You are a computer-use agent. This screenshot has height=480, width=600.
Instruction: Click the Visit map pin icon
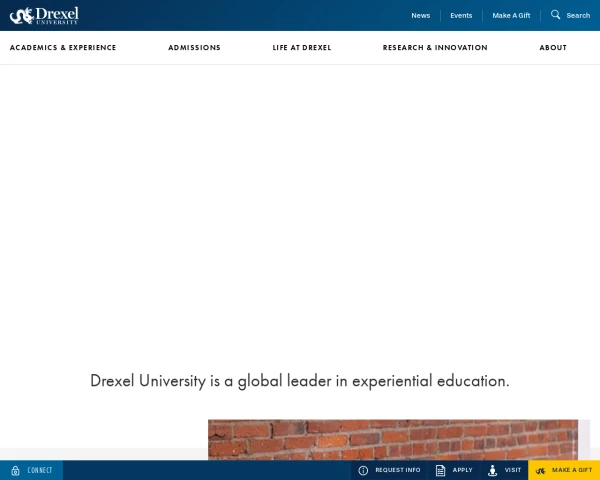492,470
